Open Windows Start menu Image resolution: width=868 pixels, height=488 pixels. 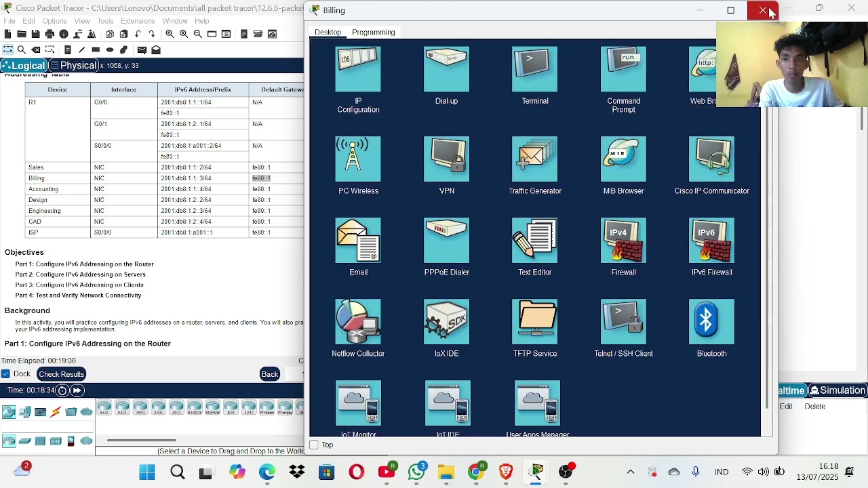(147, 472)
